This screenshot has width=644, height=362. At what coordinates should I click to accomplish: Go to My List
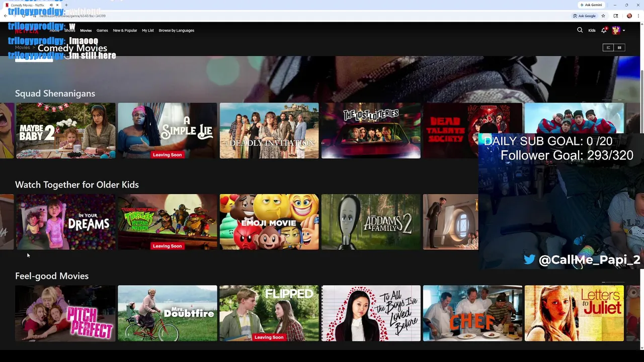click(147, 31)
